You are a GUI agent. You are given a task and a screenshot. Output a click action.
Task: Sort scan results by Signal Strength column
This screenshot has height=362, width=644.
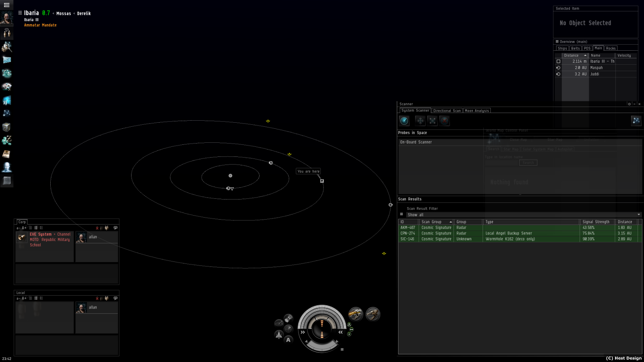[x=597, y=222]
